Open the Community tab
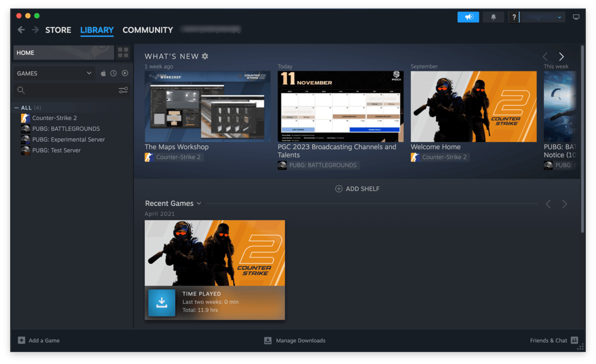Image resolution: width=596 pixels, height=364 pixels. pos(148,30)
